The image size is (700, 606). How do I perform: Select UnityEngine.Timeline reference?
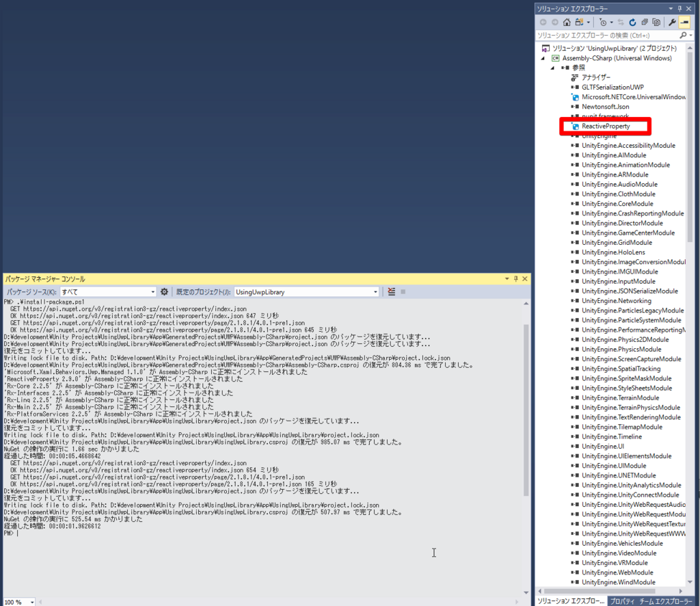click(612, 437)
